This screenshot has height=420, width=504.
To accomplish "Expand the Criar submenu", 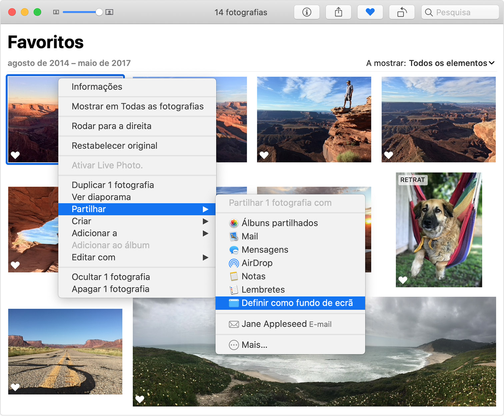I will coord(81,221).
